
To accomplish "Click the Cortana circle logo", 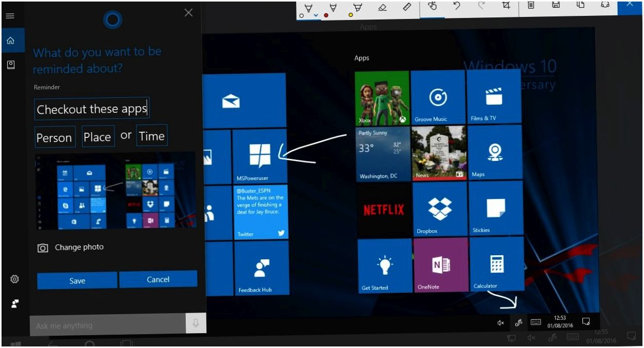I will coord(112,20).
